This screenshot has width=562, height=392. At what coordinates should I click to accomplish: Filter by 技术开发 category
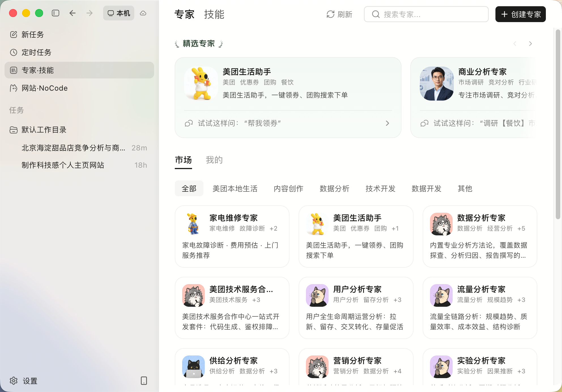pyautogui.click(x=380, y=188)
